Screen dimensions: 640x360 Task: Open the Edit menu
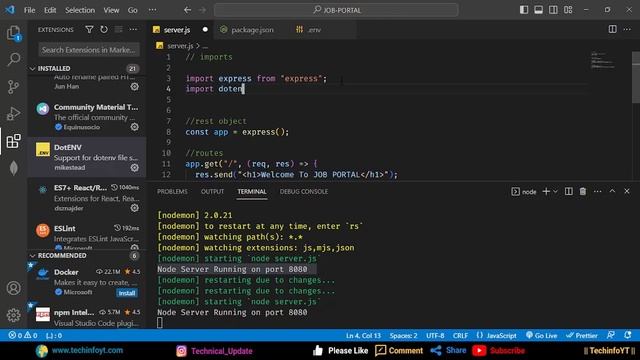pos(50,10)
